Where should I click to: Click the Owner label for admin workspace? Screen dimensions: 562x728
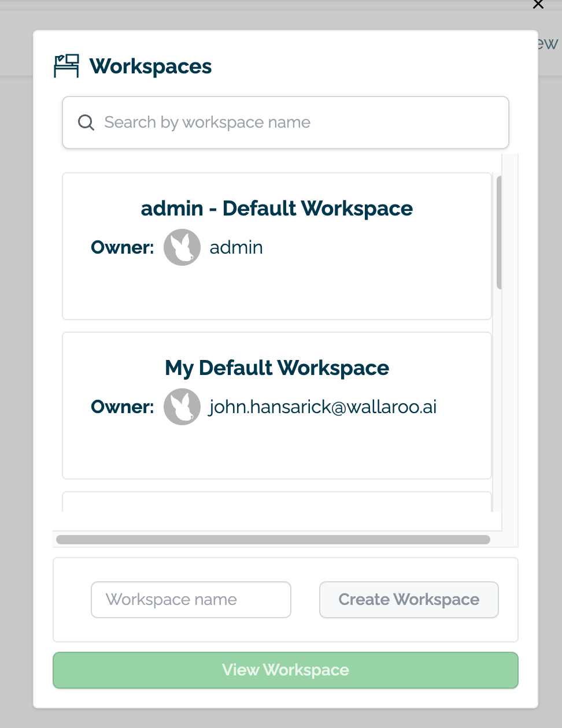[x=122, y=247]
